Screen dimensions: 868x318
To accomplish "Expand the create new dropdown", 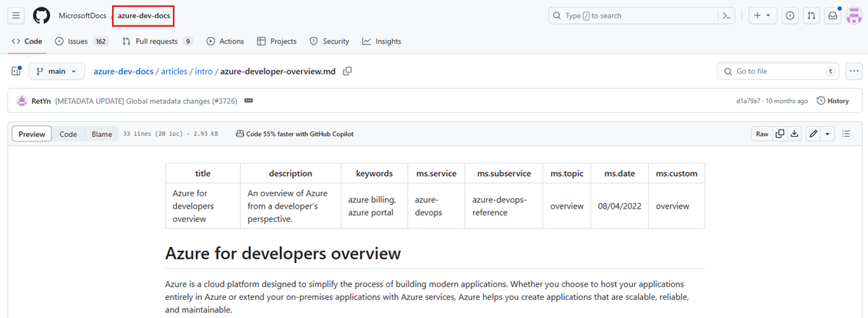I will tap(762, 15).
